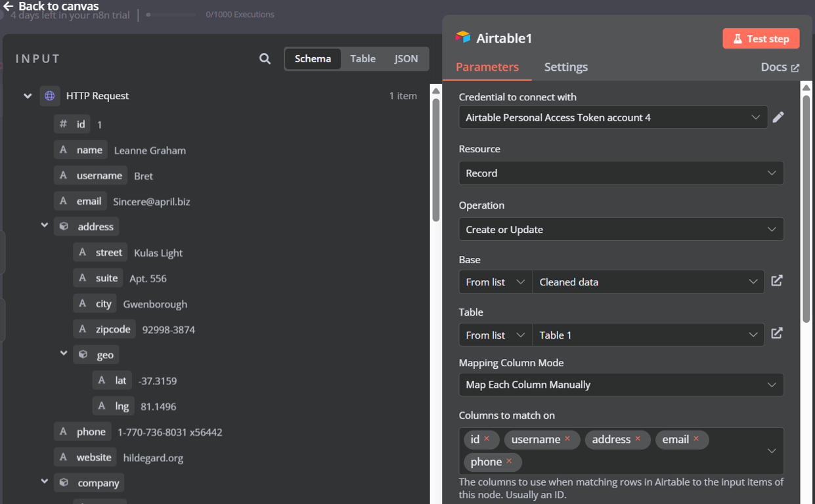Edit the Airtable credential using the pencil icon
The height and width of the screenshot is (504, 815).
pos(778,117)
